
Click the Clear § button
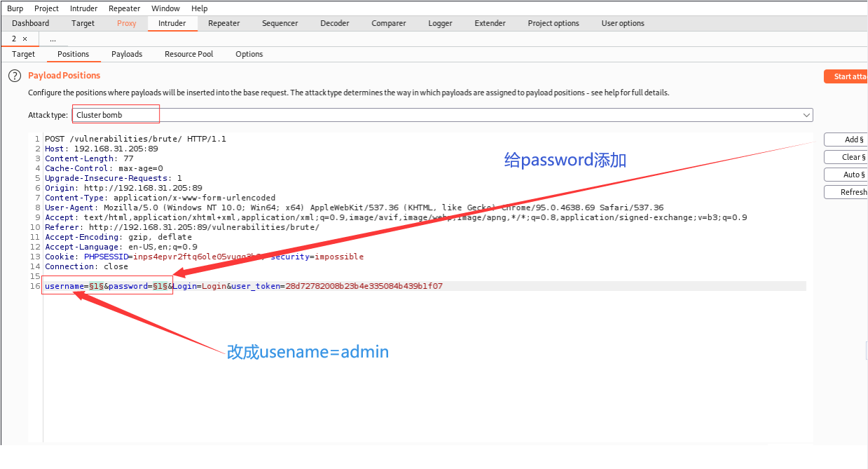[846, 157]
